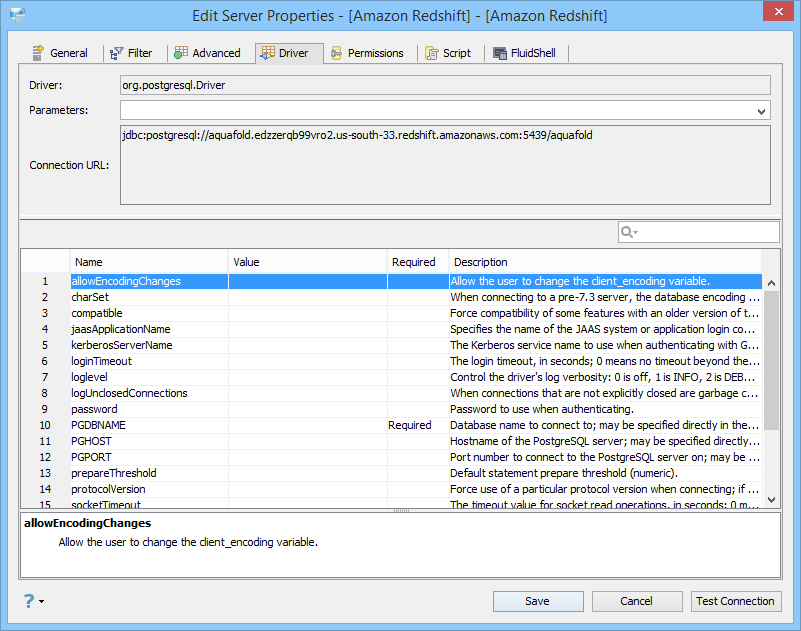Select the kerberosServerName property
Image resolution: width=801 pixels, height=631 pixels.
pos(391,345)
